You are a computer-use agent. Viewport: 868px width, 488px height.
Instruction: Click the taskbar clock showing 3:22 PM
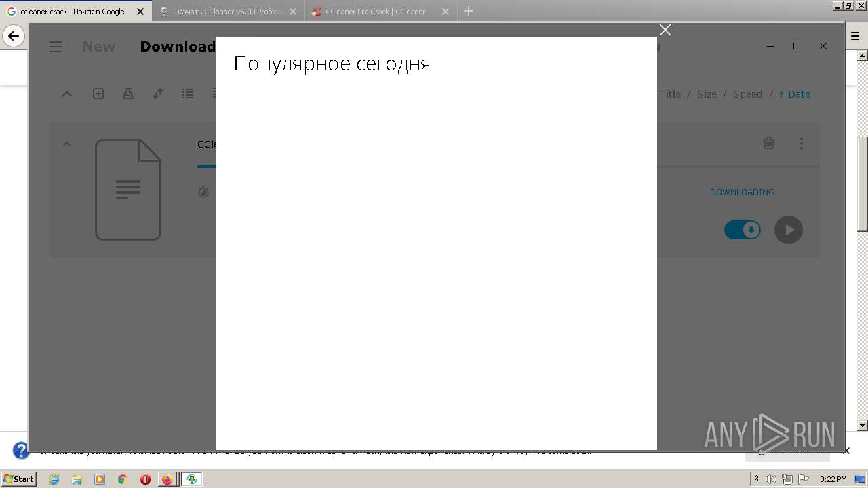pyautogui.click(x=833, y=479)
